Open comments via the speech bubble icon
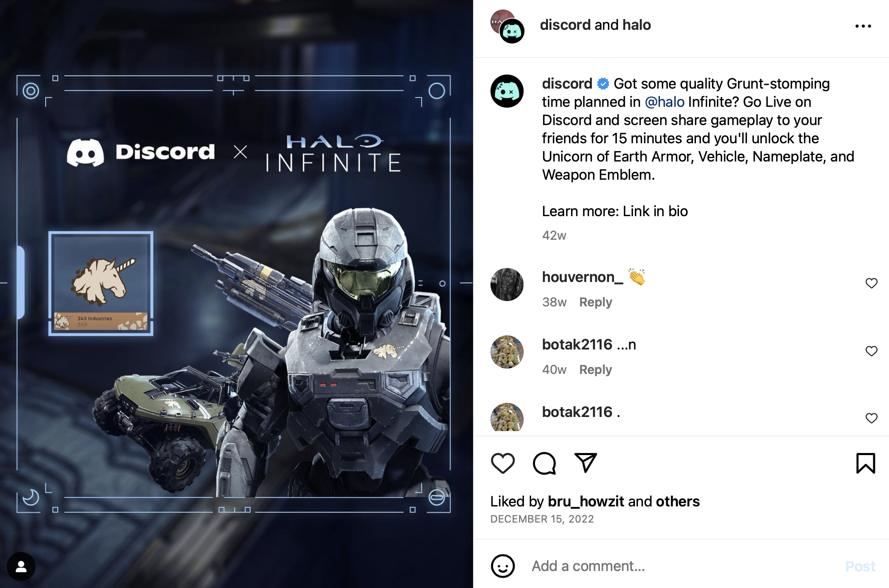The height and width of the screenshot is (588, 889). [x=544, y=463]
